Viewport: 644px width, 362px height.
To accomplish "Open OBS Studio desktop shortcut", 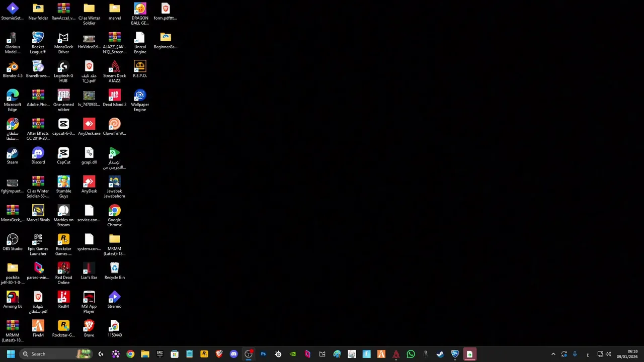I will pos(13,243).
